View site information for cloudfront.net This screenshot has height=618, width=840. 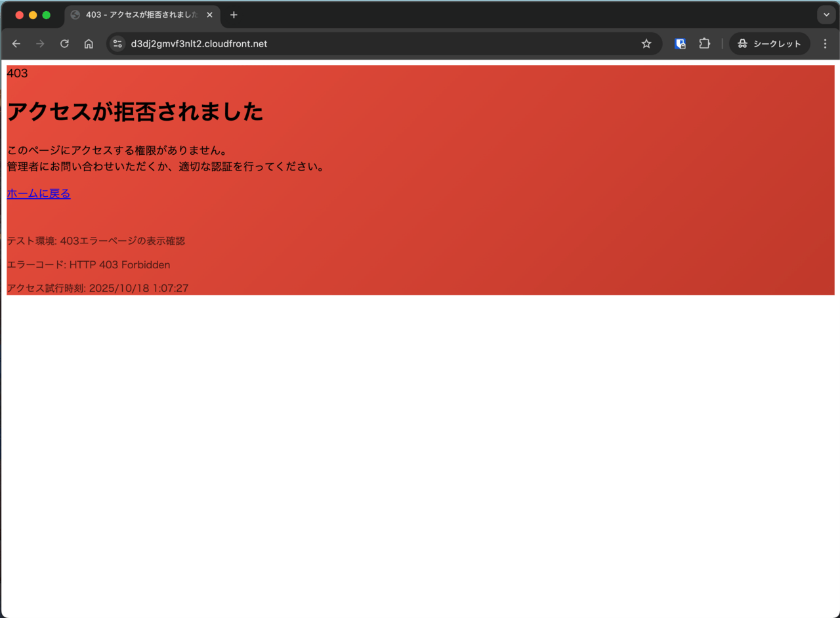click(x=118, y=44)
